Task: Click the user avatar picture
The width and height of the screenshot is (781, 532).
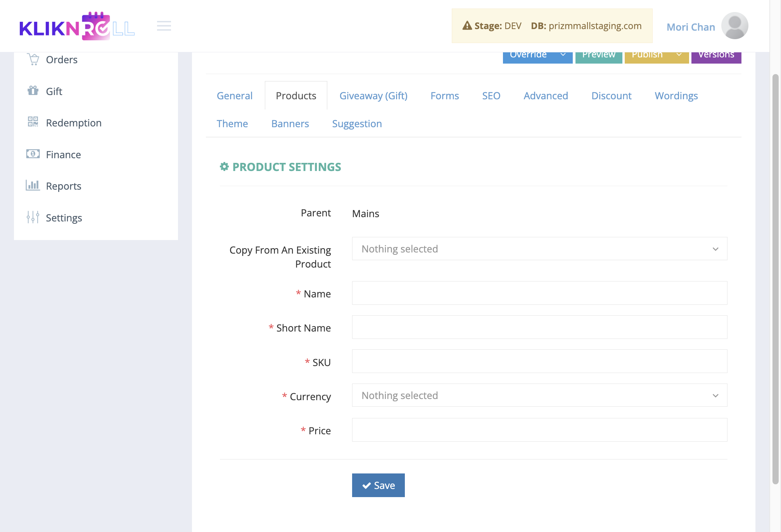Action: [x=734, y=26]
